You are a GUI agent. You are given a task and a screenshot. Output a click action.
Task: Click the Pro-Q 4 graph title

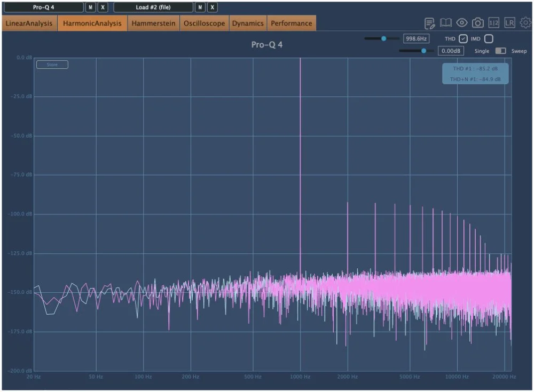pos(266,45)
